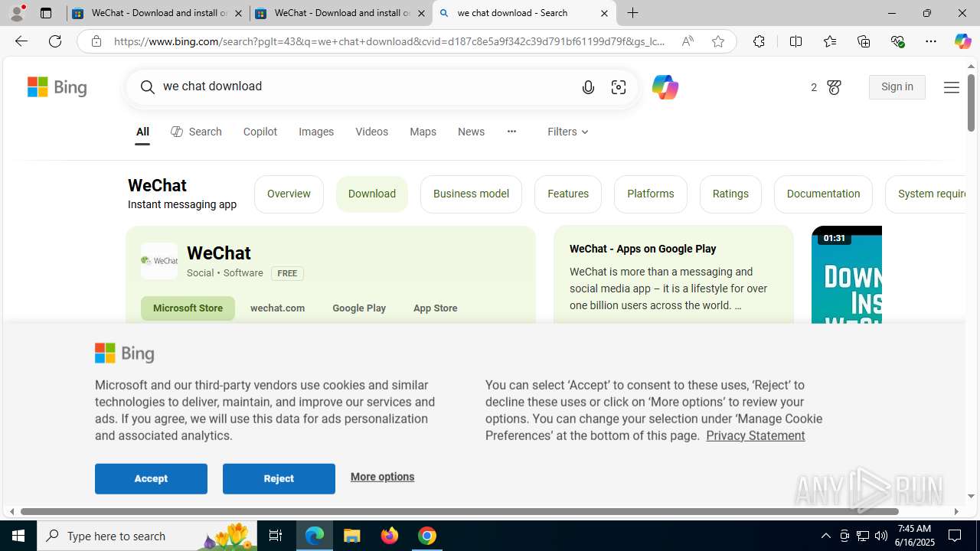Click the Bing logo at the top of the page
This screenshot has height=551, width=980.
point(57,86)
